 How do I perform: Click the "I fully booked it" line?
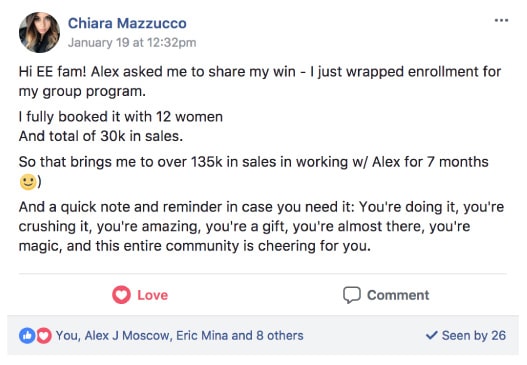coord(121,117)
